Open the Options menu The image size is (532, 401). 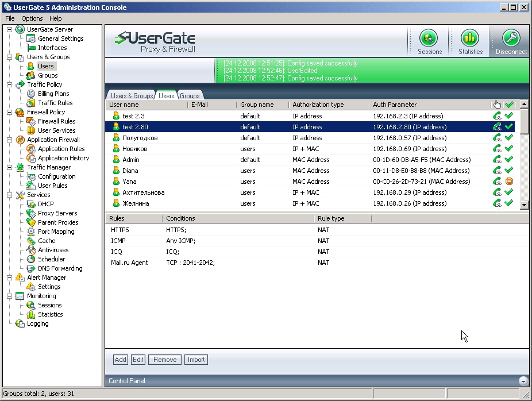[32, 18]
